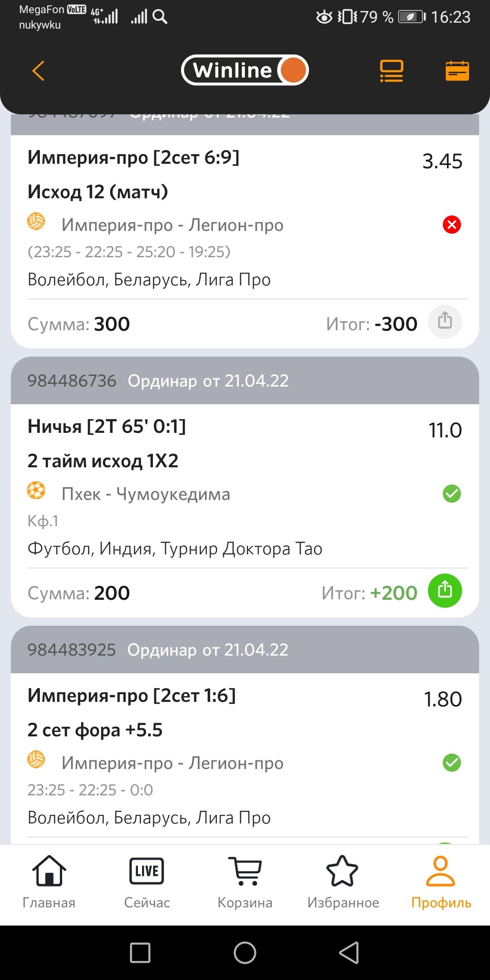Share the winning +200 bet
490x980 pixels.
pyautogui.click(x=445, y=591)
